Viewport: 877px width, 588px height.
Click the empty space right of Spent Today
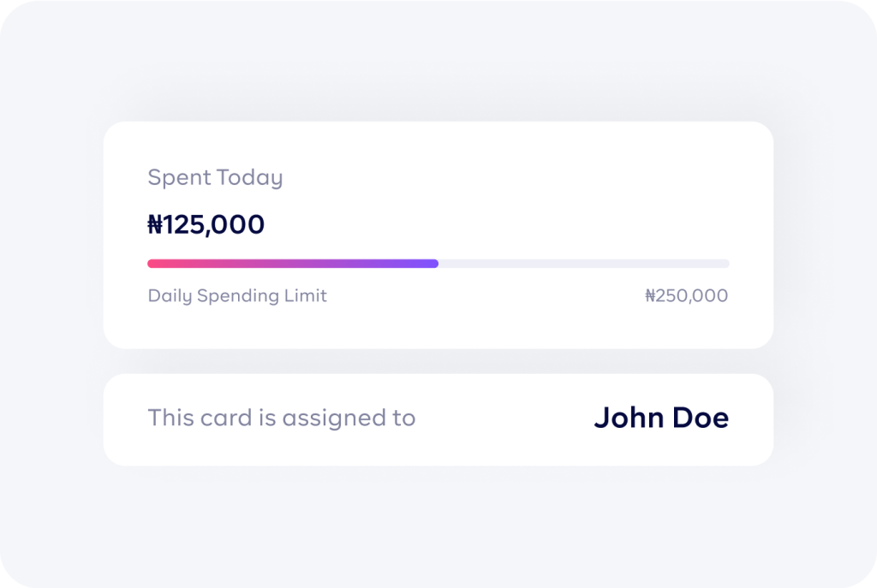click(514, 177)
